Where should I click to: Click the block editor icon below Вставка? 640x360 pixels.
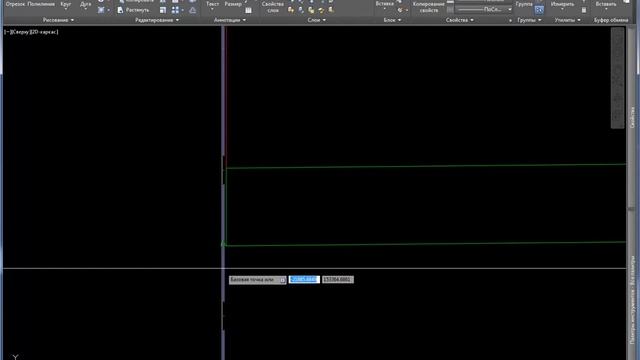coord(400,10)
